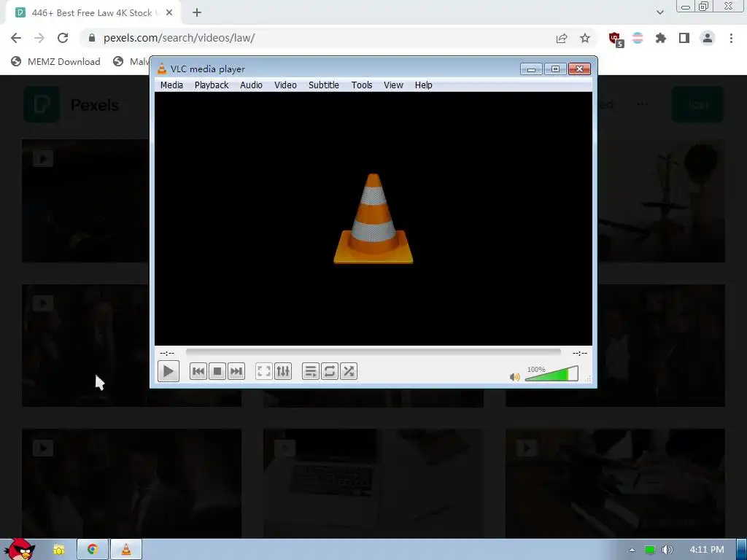
Task: Stop playback in VLC
Action: (x=217, y=371)
